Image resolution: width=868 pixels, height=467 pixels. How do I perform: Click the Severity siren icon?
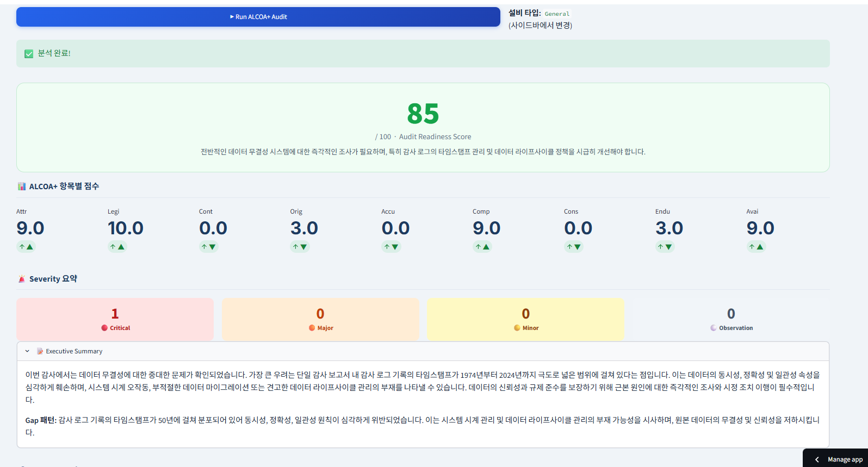pos(22,279)
